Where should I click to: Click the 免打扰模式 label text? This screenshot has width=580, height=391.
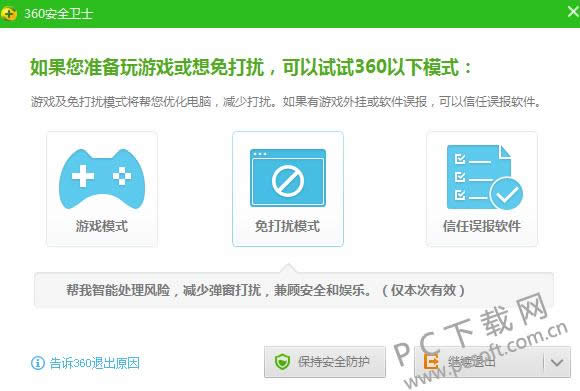(287, 226)
